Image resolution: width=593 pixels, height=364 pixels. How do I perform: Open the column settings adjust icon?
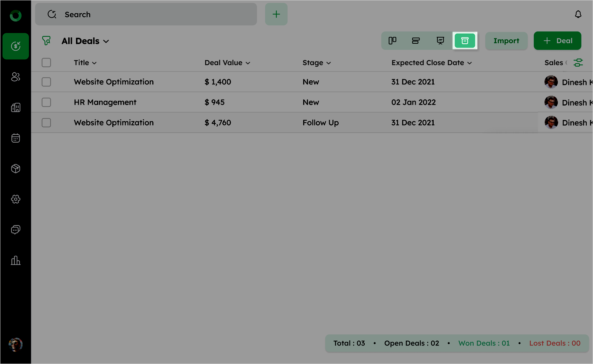[578, 63]
